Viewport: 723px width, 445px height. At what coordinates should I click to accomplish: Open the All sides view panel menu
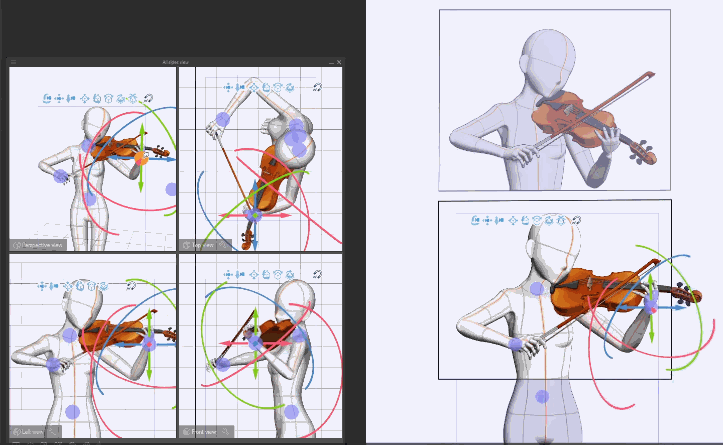[13, 62]
